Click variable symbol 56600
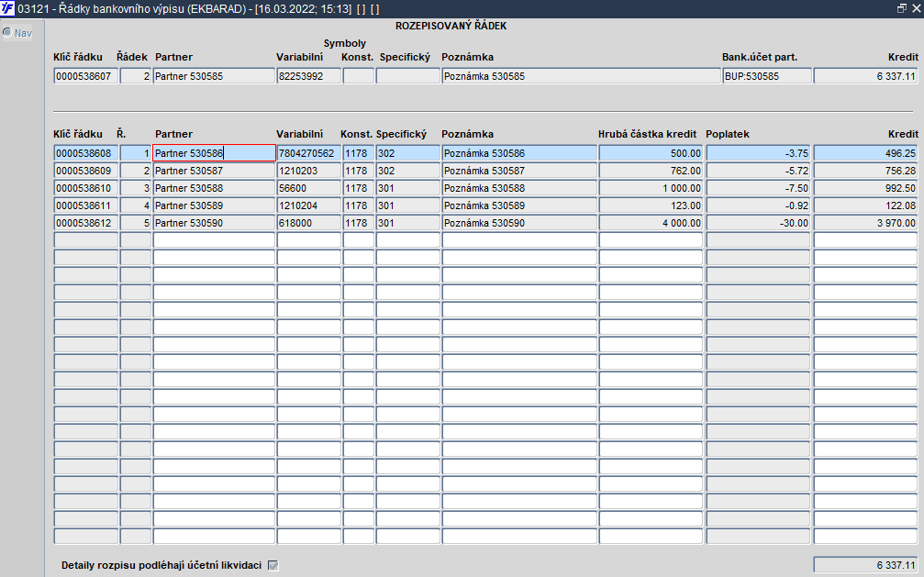Image resolution: width=924 pixels, height=577 pixels. click(x=309, y=188)
